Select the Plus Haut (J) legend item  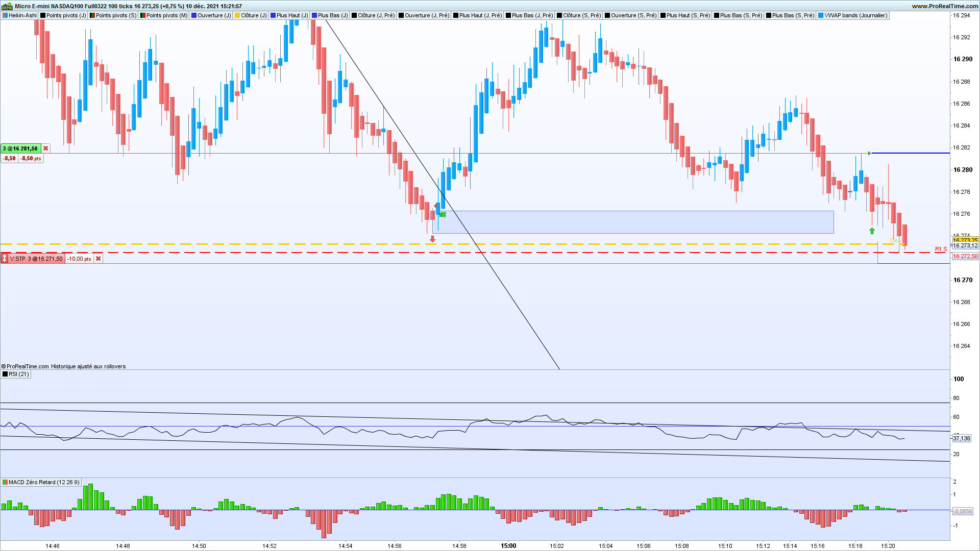click(x=289, y=15)
